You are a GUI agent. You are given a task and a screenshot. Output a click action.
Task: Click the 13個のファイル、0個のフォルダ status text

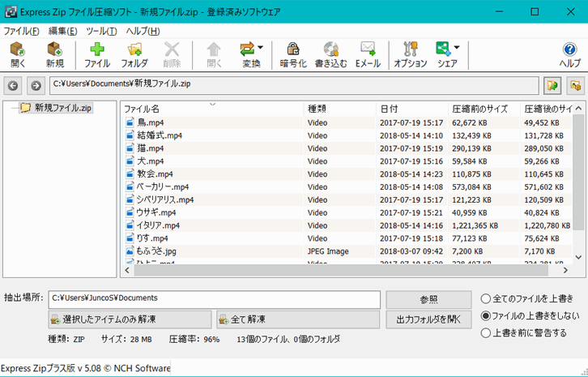288,340
